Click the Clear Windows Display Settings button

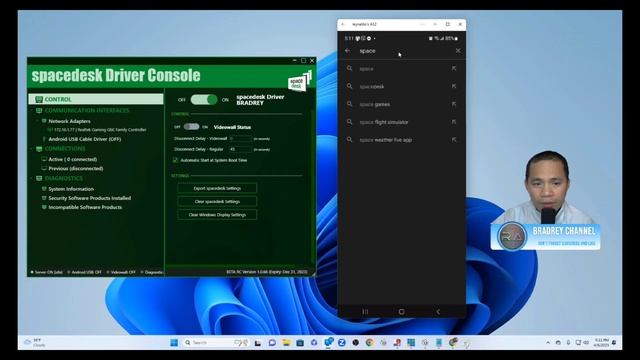[x=217, y=215]
